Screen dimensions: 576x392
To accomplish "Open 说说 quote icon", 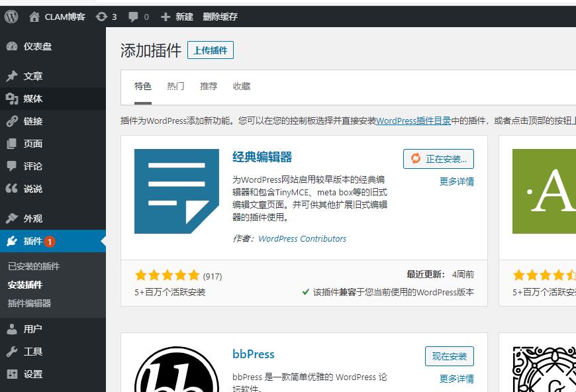I will tap(12, 189).
